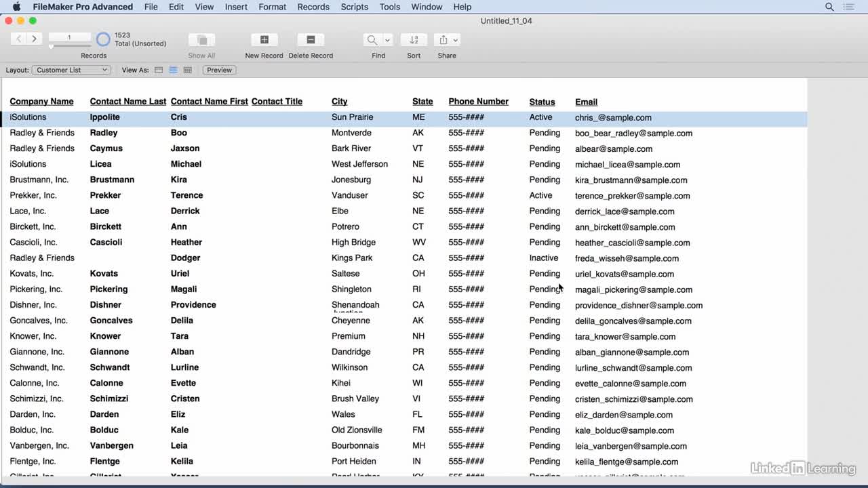Open Spotlight search in menu bar
Viewport: 868px width, 488px height.
829,7
